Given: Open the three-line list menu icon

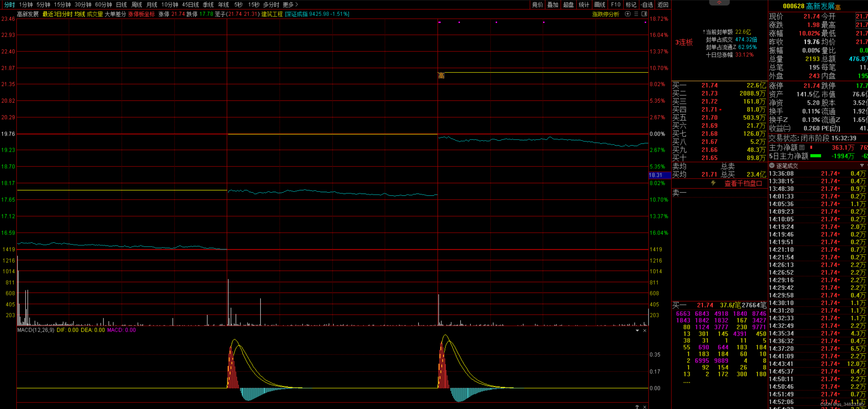Looking at the screenshot, I should 636,14.
